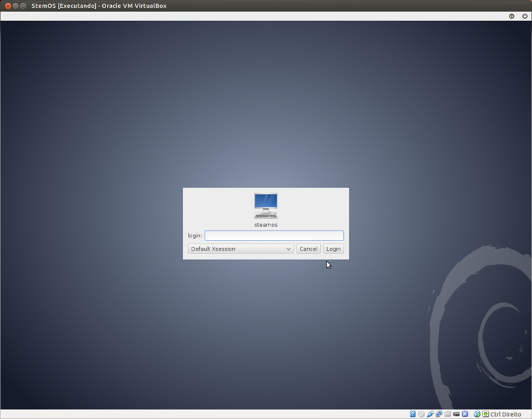Click VirtualBox network adapters indicator icon
This screenshot has height=419, width=532.
439,414
